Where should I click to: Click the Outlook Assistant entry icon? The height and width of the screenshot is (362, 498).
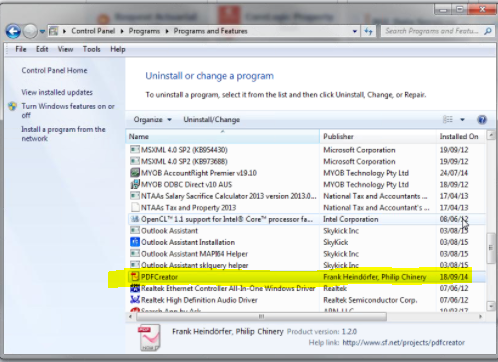pos(135,231)
